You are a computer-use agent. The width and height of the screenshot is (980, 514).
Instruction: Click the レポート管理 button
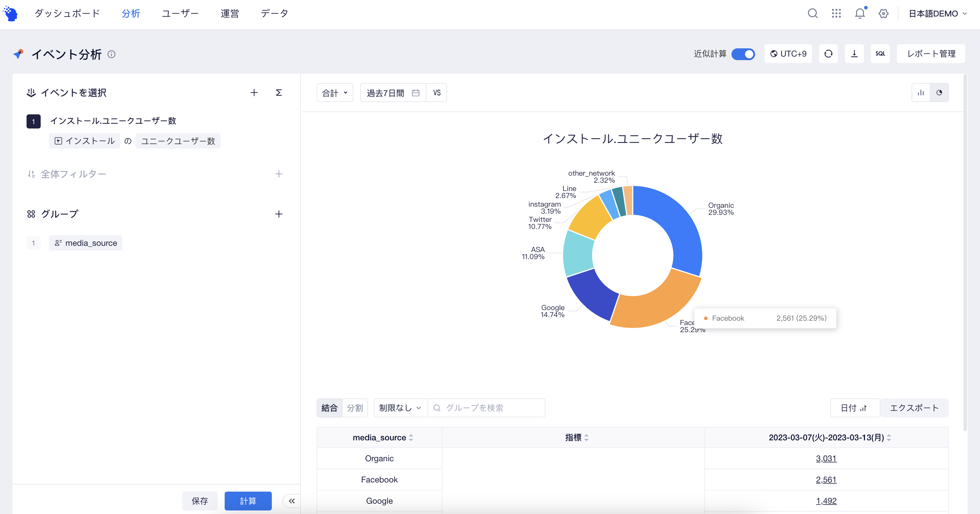(931, 54)
